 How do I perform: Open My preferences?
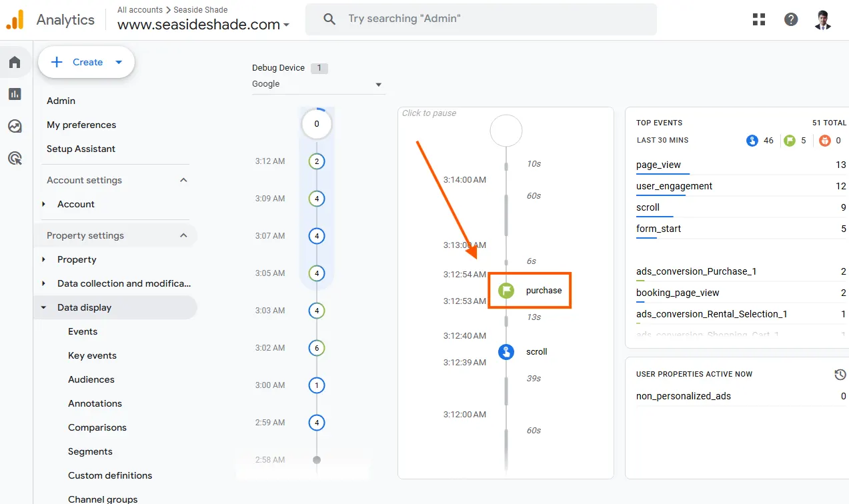(81, 125)
